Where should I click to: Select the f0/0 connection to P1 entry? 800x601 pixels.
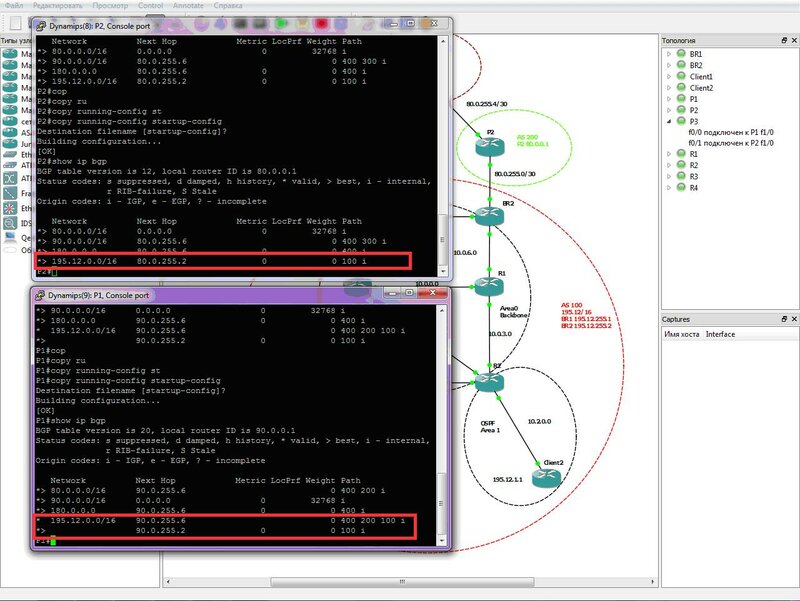[x=733, y=132]
